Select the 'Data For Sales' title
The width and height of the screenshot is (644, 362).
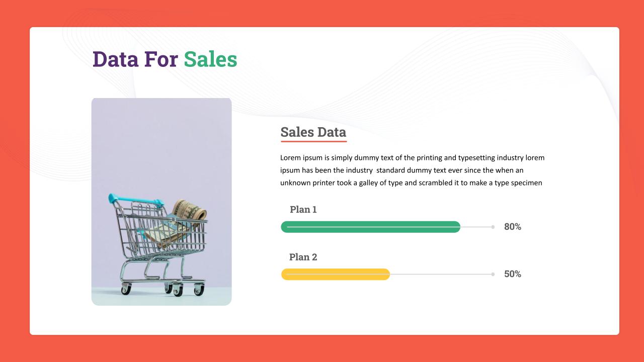pos(165,59)
